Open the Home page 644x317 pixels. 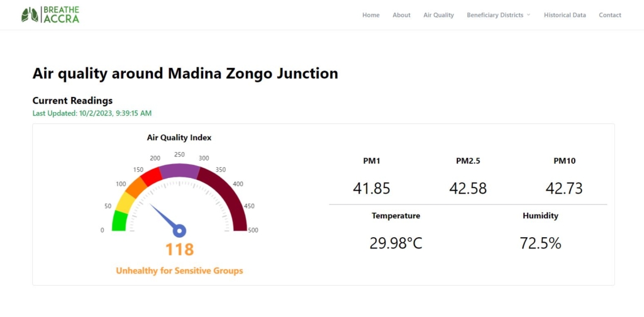tap(371, 15)
